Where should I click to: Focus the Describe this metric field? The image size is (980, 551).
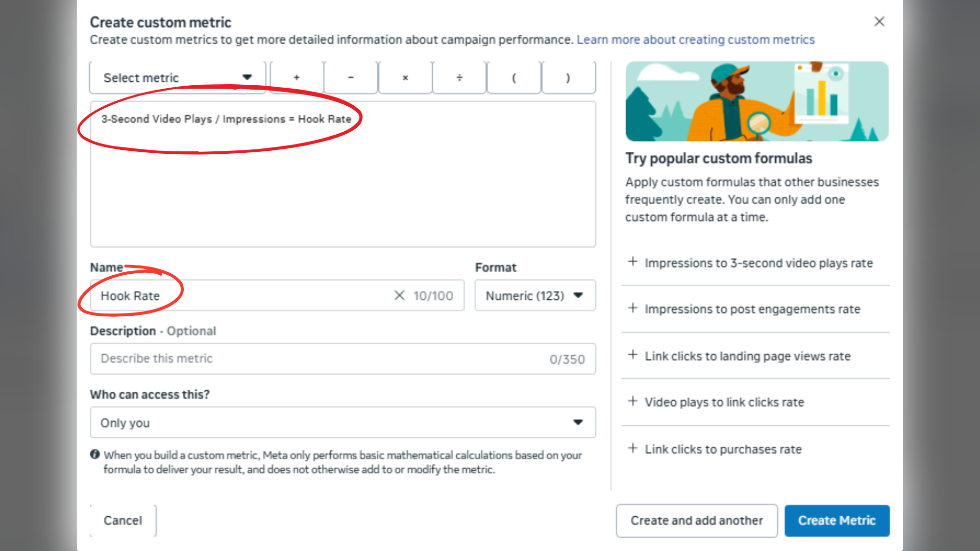tap(318, 359)
